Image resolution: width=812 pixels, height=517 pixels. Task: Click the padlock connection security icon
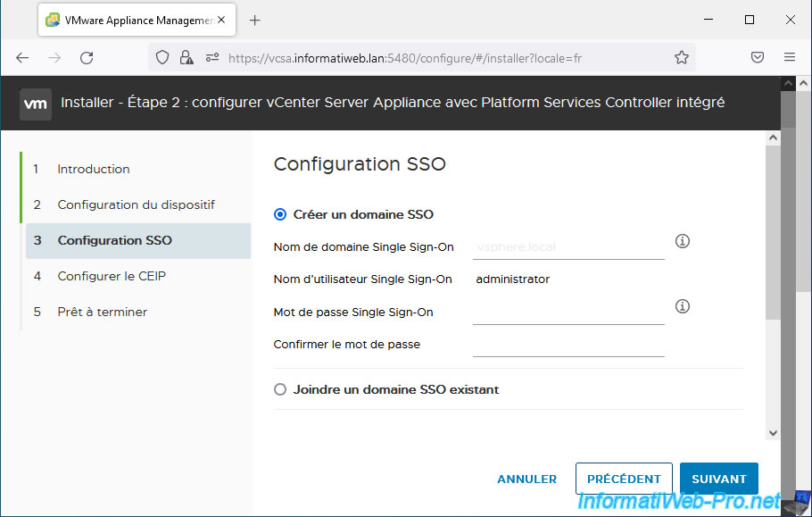[186, 57]
